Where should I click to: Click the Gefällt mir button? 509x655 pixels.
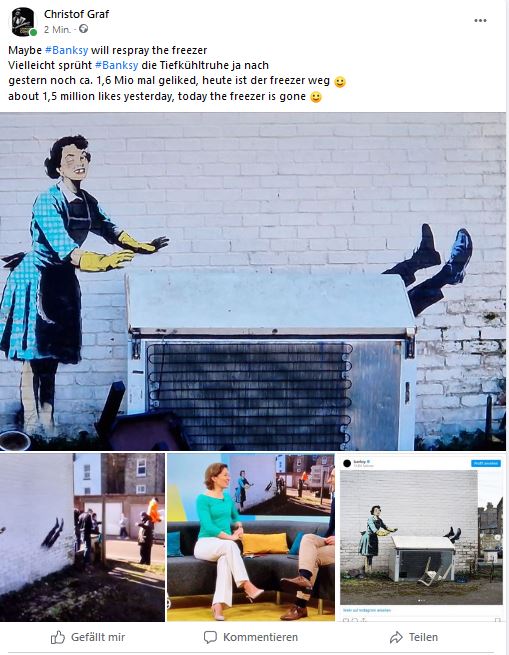tap(88, 637)
